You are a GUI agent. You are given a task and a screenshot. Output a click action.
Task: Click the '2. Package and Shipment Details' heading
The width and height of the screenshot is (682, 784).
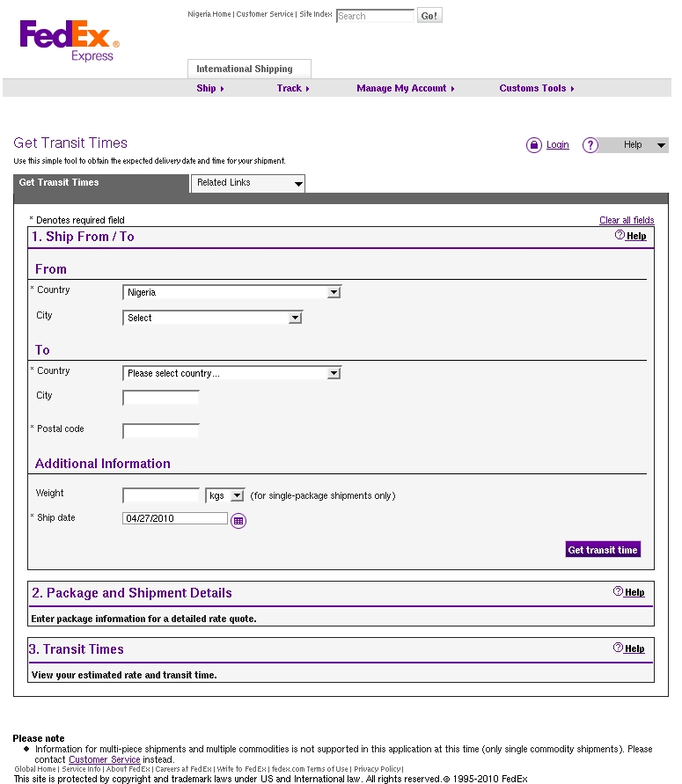132,593
